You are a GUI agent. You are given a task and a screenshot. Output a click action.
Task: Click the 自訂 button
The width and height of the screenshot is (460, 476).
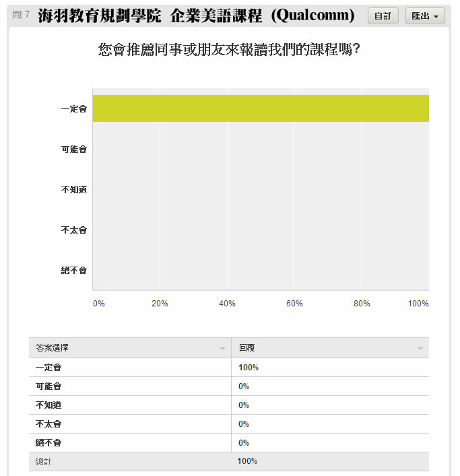click(x=383, y=15)
